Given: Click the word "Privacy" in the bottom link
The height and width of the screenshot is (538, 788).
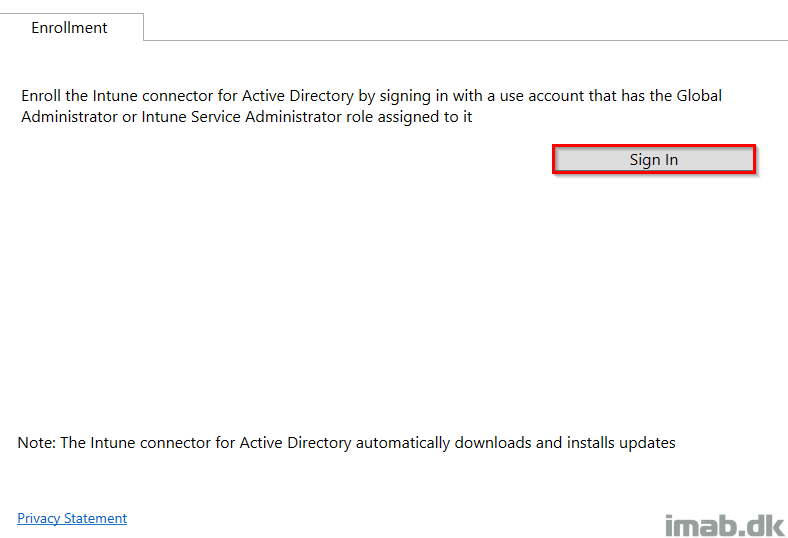Looking at the screenshot, I should tap(39, 518).
